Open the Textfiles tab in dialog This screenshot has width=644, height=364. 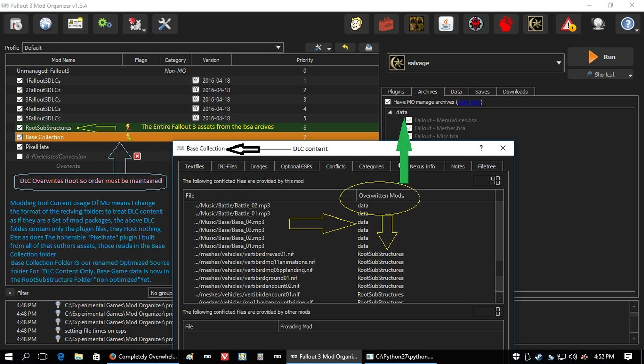pyautogui.click(x=195, y=166)
